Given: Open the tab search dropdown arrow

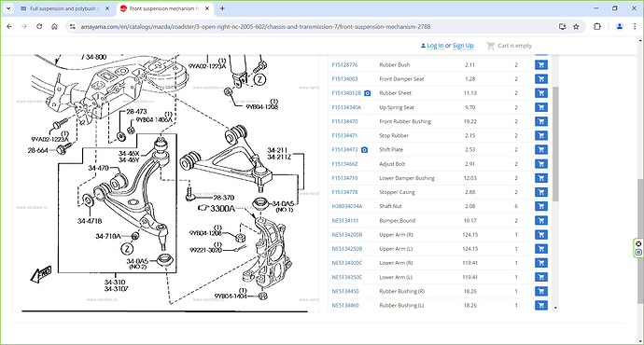Looking at the screenshot, I should pyautogui.click(x=8, y=8).
